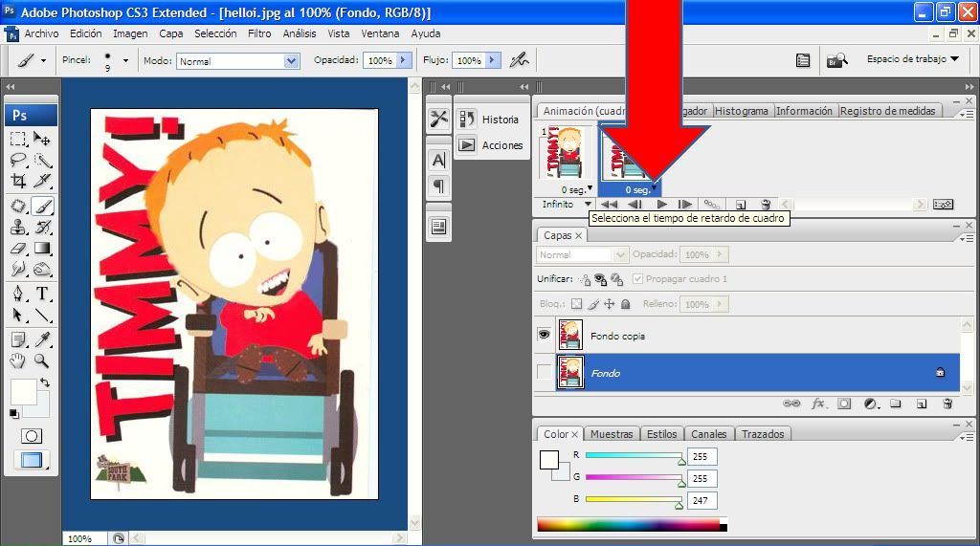This screenshot has width=980, height=546.
Task: Pick the Quick Selection wand tool
Action: (42, 160)
